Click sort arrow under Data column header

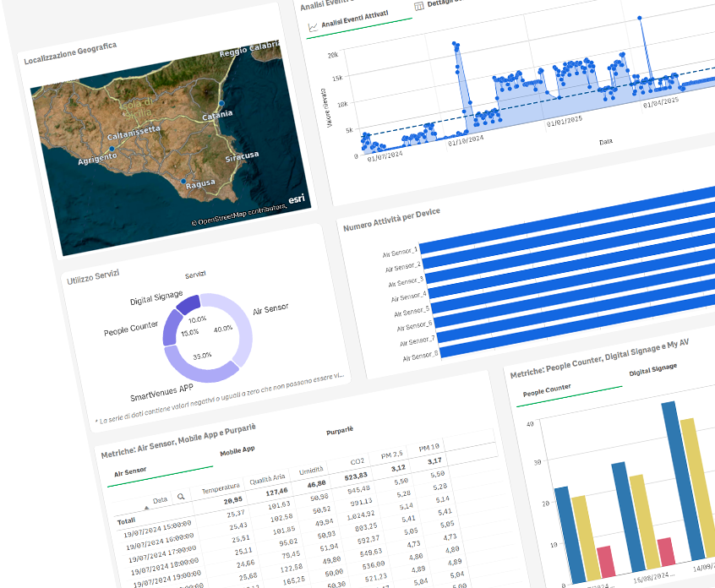[x=146, y=508]
